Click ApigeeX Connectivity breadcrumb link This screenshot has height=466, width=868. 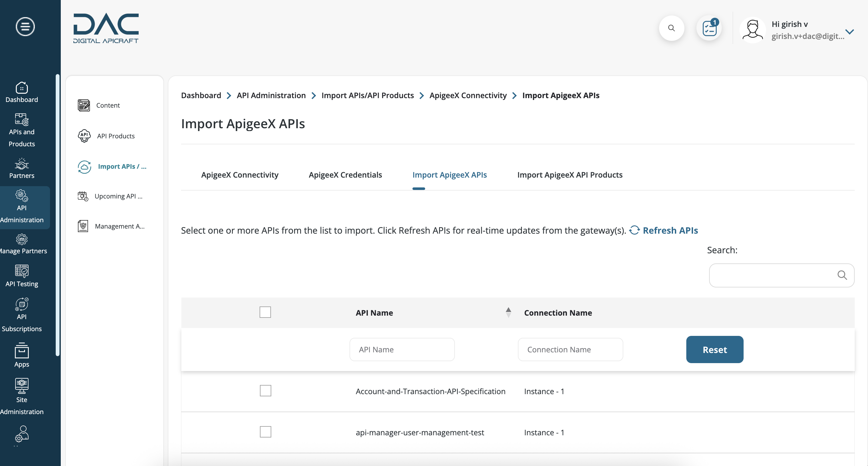click(x=468, y=95)
